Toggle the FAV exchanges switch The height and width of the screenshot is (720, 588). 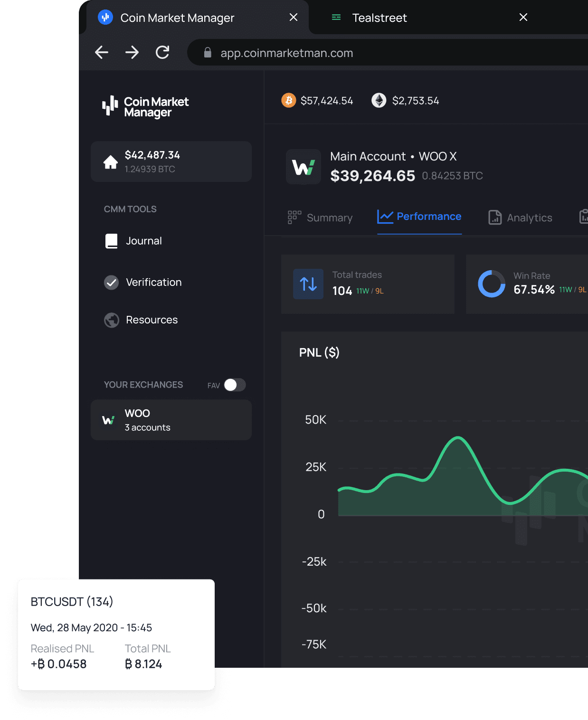coord(235,385)
